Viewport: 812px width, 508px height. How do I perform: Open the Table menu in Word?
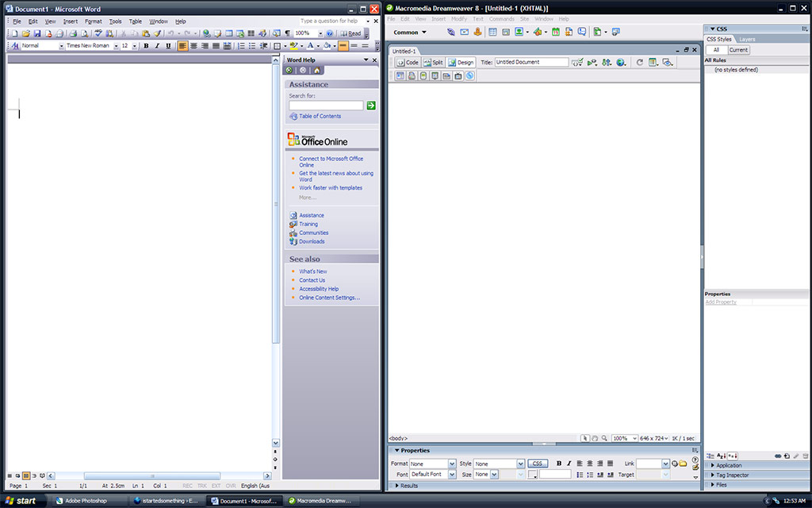point(135,21)
